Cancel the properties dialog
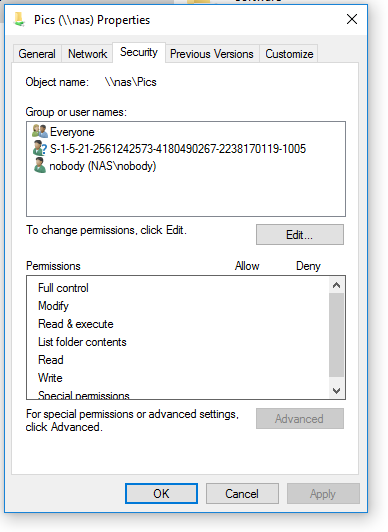The width and height of the screenshot is (388, 532). [x=242, y=494]
